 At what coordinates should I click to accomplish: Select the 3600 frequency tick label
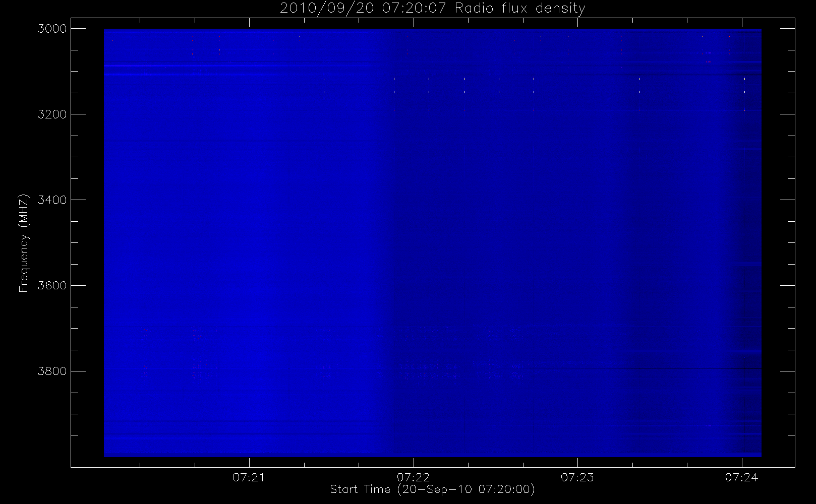click(x=52, y=286)
